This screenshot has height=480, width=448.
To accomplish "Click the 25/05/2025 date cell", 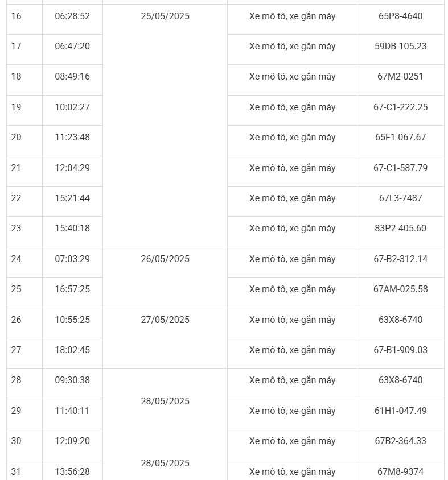I will click(x=165, y=16).
